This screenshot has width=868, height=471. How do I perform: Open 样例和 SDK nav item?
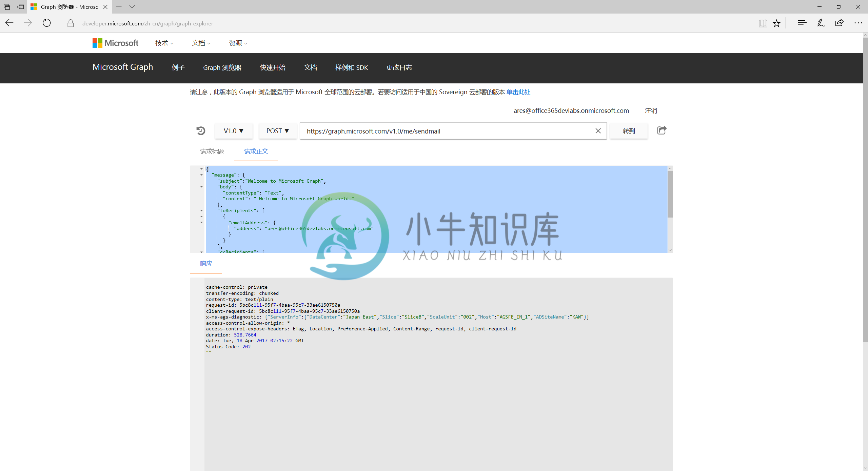click(x=352, y=67)
